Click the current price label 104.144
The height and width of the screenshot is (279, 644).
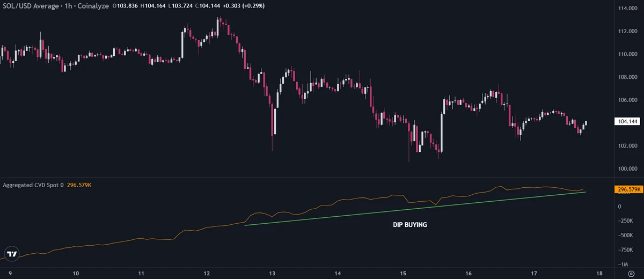pyautogui.click(x=627, y=122)
